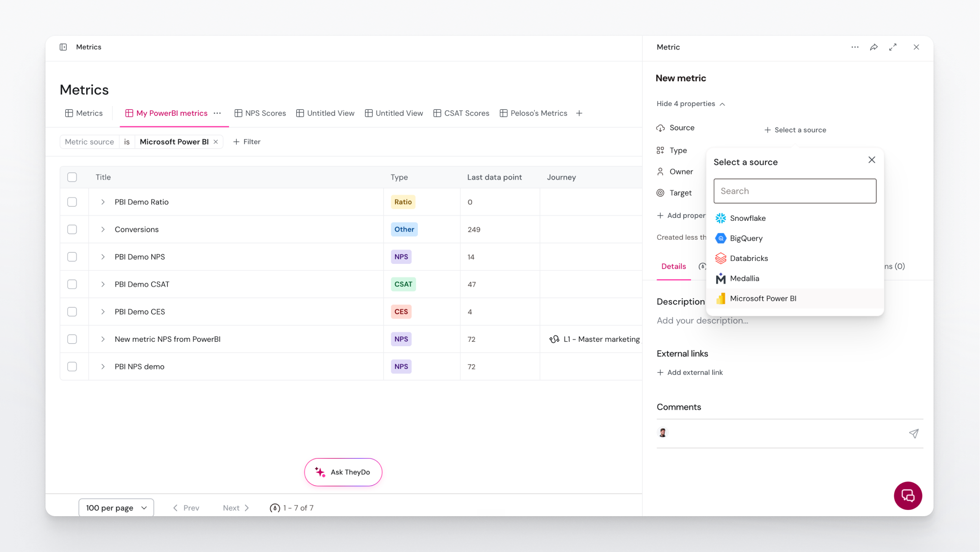The width and height of the screenshot is (980, 552).
Task: Switch to the Metrics view tab
Action: [84, 113]
